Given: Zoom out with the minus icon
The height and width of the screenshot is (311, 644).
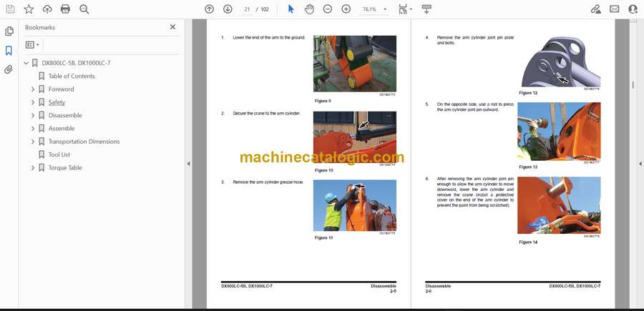Looking at the screenshot, I should click(328, 9).
